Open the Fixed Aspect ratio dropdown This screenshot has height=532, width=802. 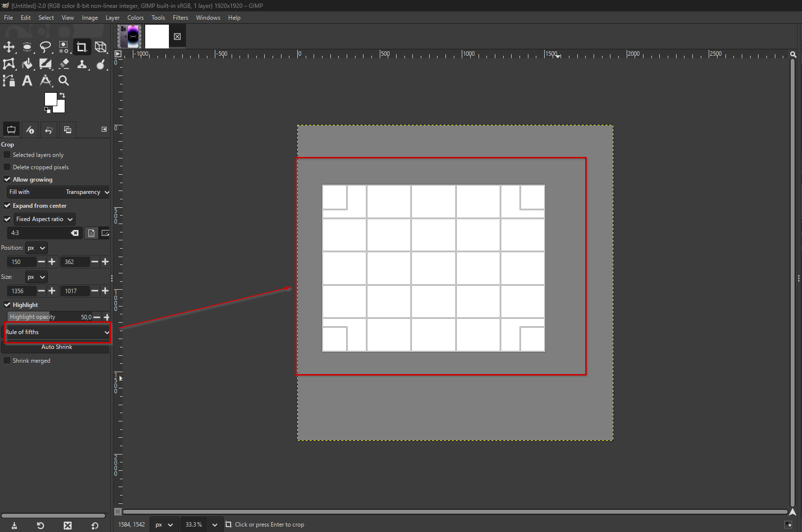[44, 219]
